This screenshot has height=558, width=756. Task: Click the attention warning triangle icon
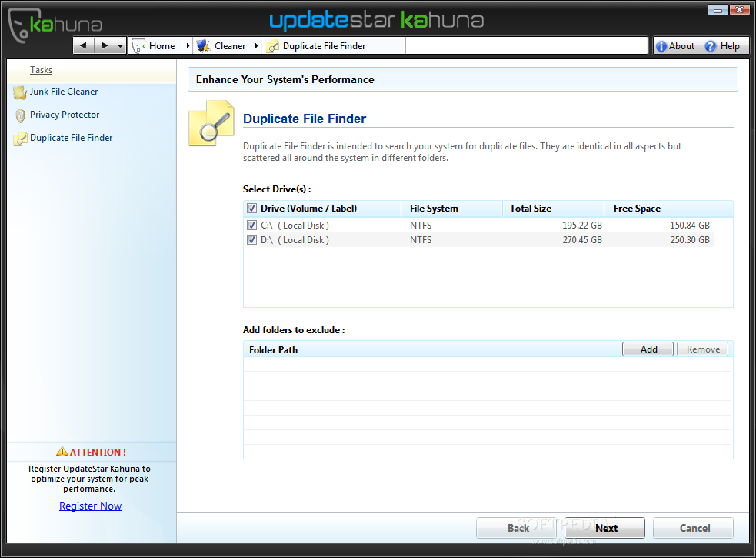[x=62, y=452]
